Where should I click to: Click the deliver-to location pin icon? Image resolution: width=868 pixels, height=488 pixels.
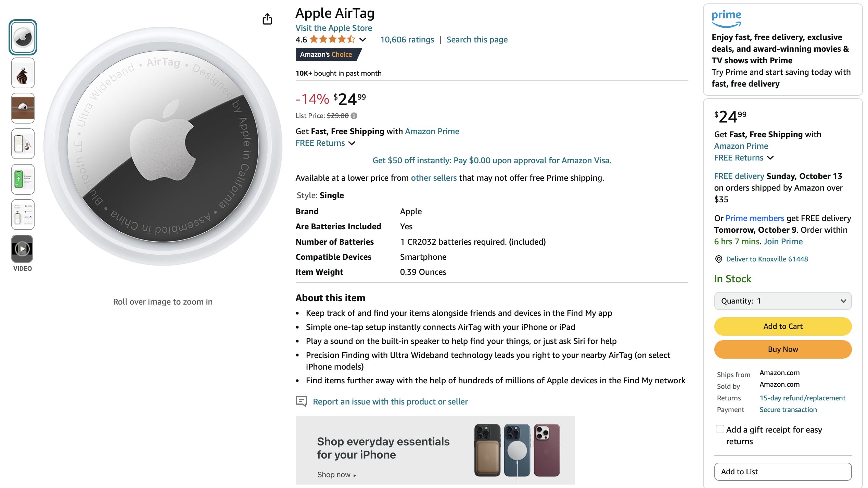(x=718, y=259)
